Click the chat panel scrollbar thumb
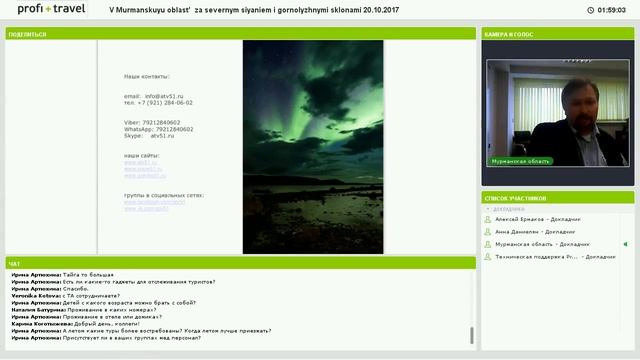 click(472, 335)
